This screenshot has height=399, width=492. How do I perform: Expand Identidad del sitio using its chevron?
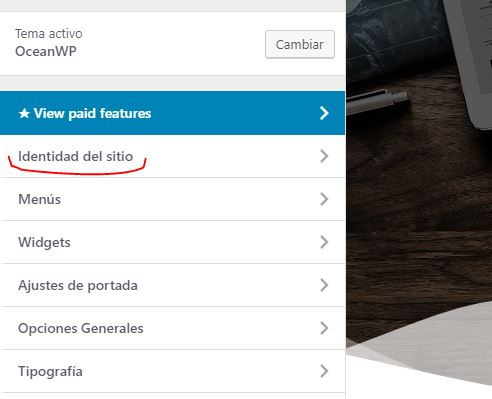click(324, 156)
